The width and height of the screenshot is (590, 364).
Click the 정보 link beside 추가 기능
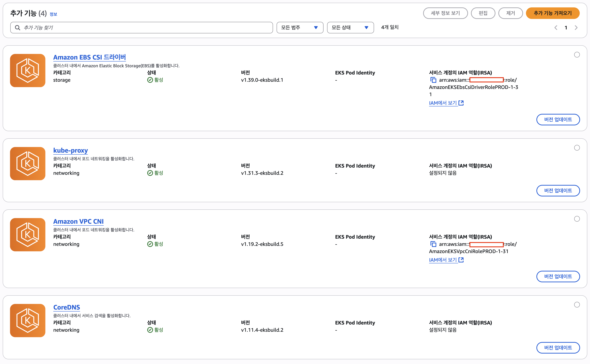[53, 14]
